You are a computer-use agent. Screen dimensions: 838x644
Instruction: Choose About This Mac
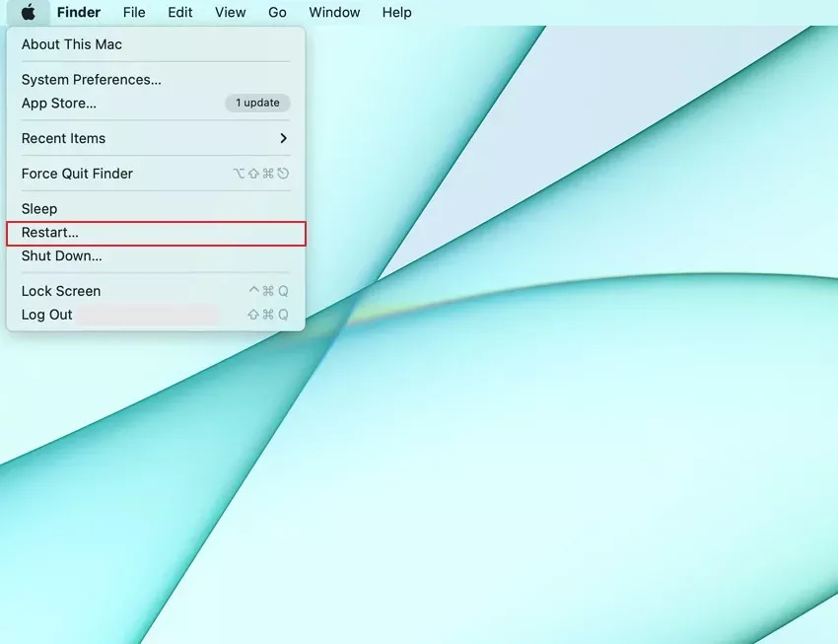[156, 44]
